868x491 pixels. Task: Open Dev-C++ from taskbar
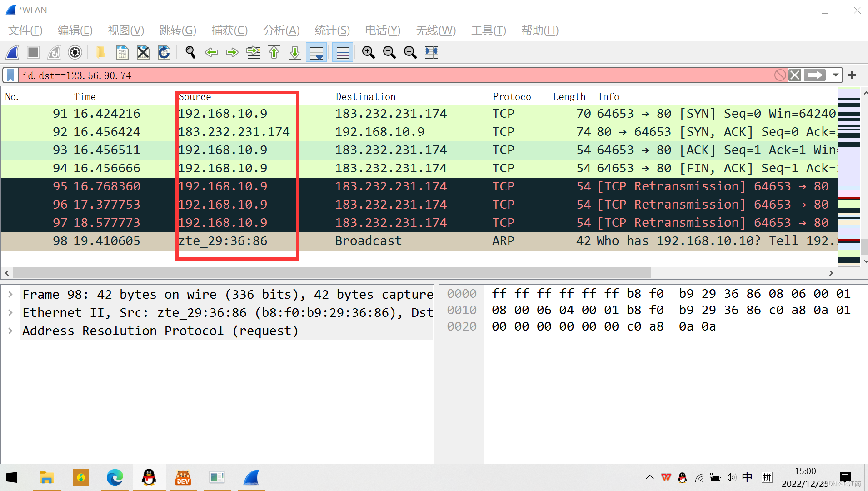tap(183, 477)
